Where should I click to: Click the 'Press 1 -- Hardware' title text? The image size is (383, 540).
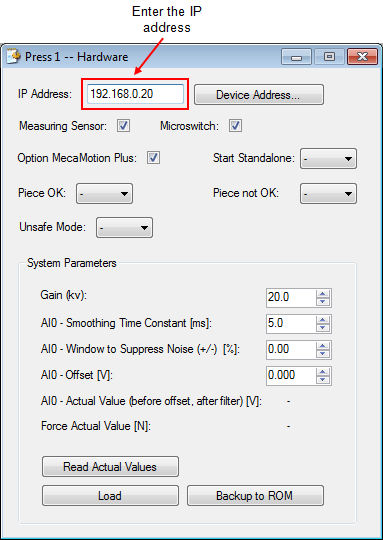(76, 57)
